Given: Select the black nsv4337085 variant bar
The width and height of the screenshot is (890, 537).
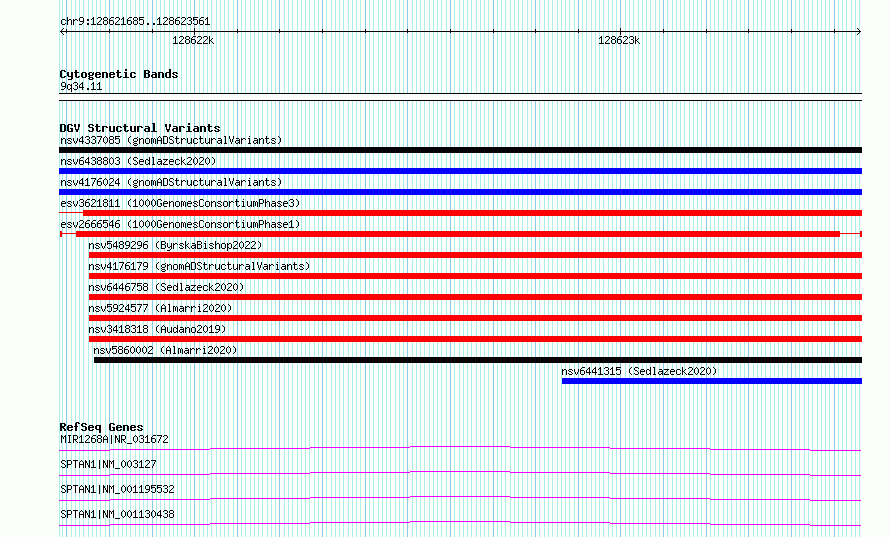Looking at the screenshot, I should coord(460,150).
